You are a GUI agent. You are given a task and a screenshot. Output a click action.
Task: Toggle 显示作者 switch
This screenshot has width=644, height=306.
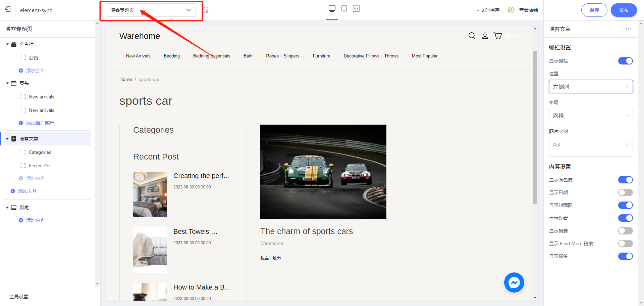click(625, 218)
